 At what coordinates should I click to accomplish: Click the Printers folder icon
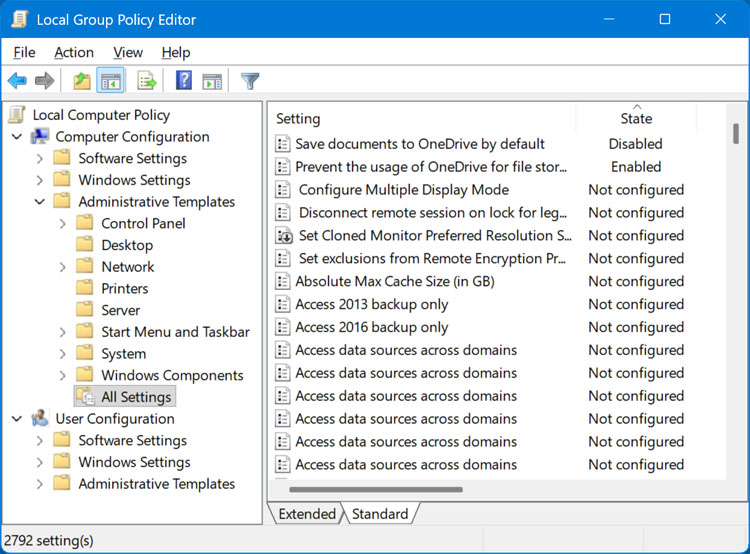coord(85,288)
